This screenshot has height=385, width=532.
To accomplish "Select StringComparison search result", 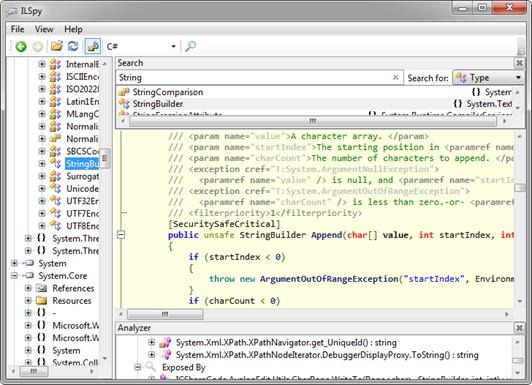I will [168, 92].
